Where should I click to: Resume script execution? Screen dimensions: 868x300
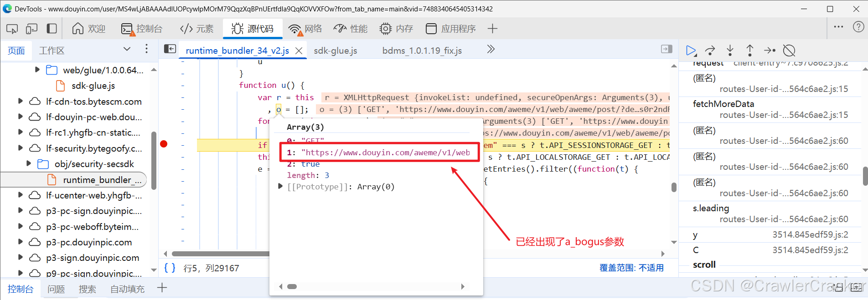(x=691, y=51)
